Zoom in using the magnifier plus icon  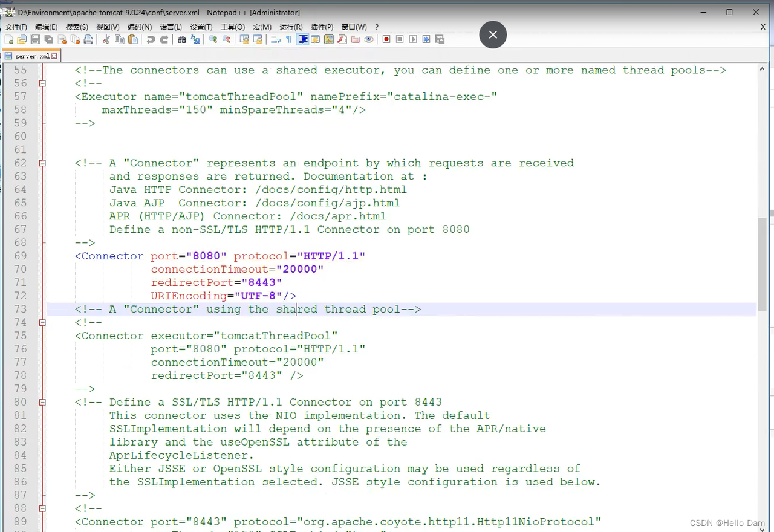click(x=213, y=39)
